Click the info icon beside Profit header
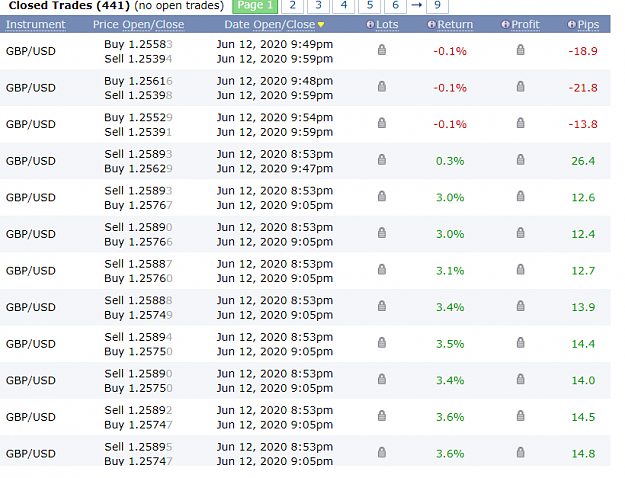Viewport: 625px width, 478px height. [x=505, y=25]
